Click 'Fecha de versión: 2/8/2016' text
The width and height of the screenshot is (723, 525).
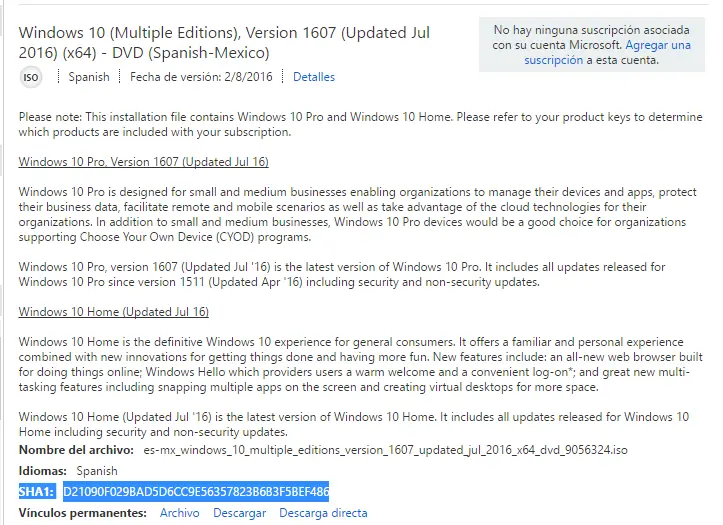click(201, 77)
